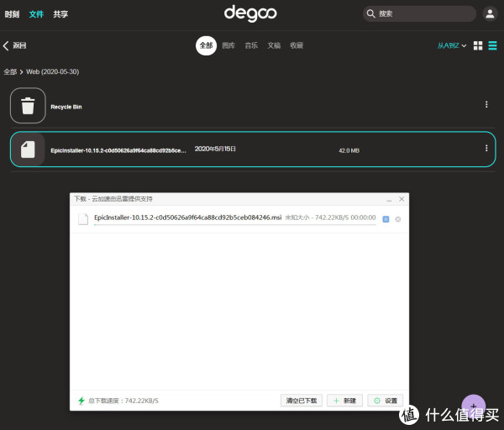Select the Documents filter
504x430 pixels.
tap(274, 45)
